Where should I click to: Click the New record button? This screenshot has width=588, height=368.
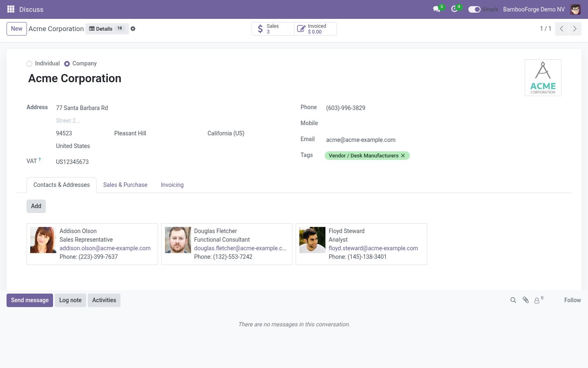[17, 29]
